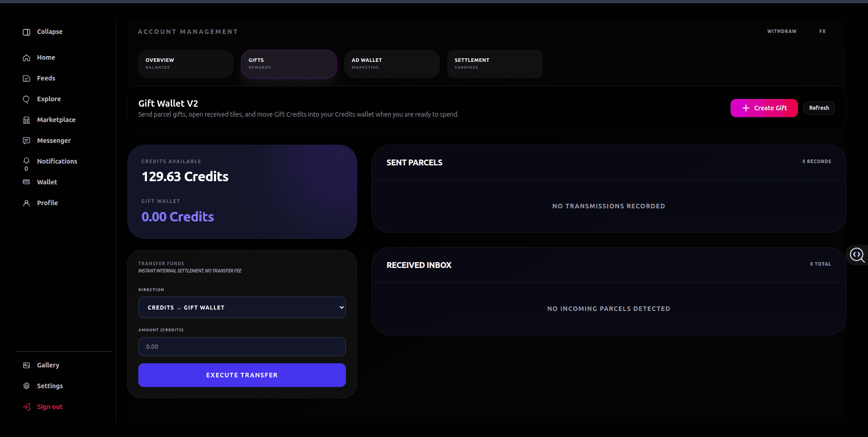
Task: Click the Execute Transfer button
Action: 242,375
